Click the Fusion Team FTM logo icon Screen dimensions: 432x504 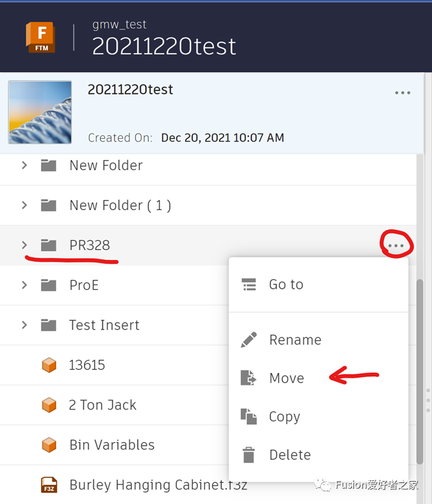40,37
